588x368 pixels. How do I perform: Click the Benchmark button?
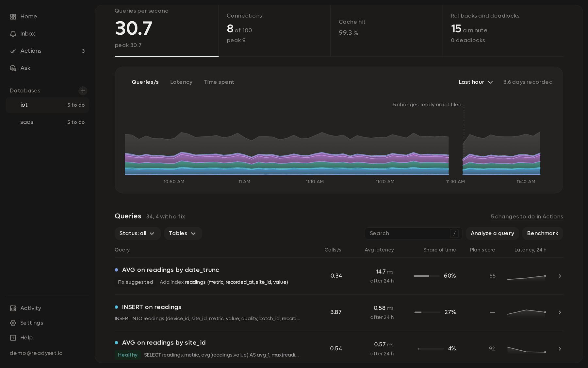543,233
